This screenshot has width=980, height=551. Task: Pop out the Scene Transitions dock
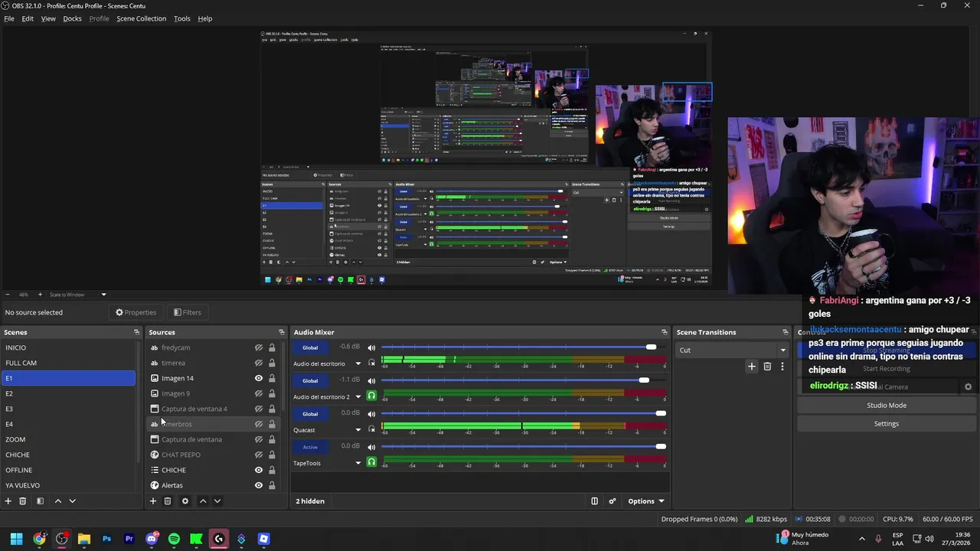pyautogui.click(x=785, y=332)
